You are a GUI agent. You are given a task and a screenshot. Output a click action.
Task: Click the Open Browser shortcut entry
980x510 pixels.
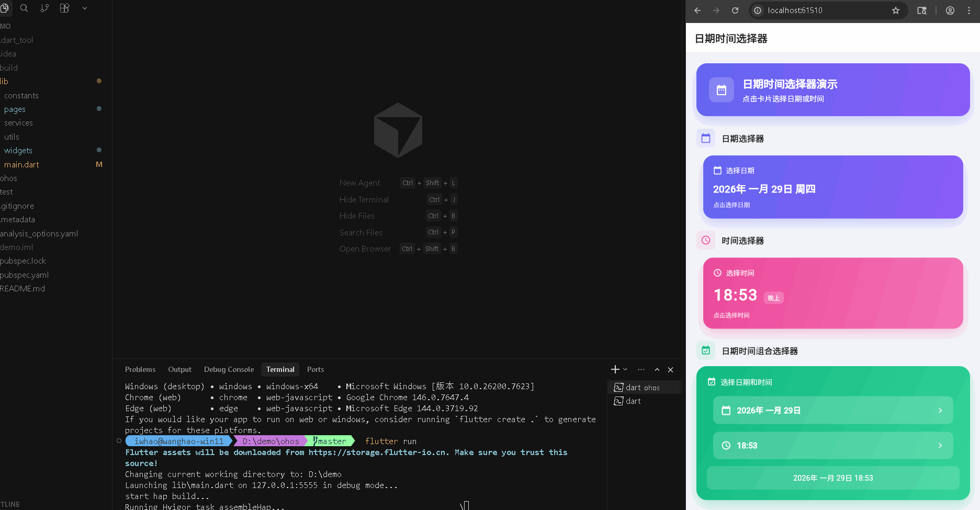398,248
